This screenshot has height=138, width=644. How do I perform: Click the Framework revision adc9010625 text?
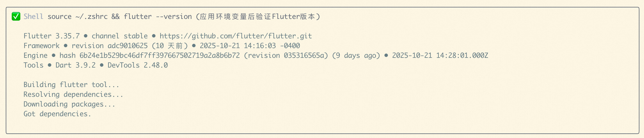click(x=109, y=46)
